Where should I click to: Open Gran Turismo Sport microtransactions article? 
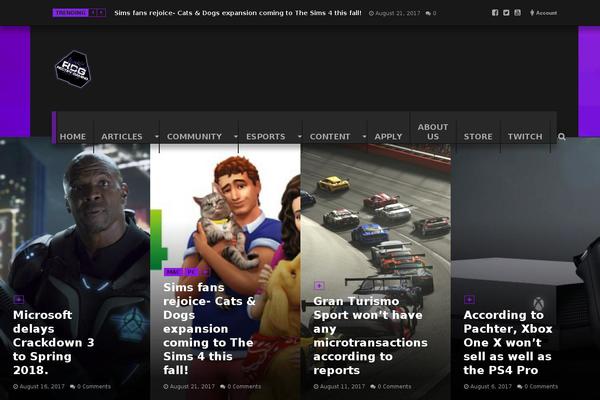point(370,336)
